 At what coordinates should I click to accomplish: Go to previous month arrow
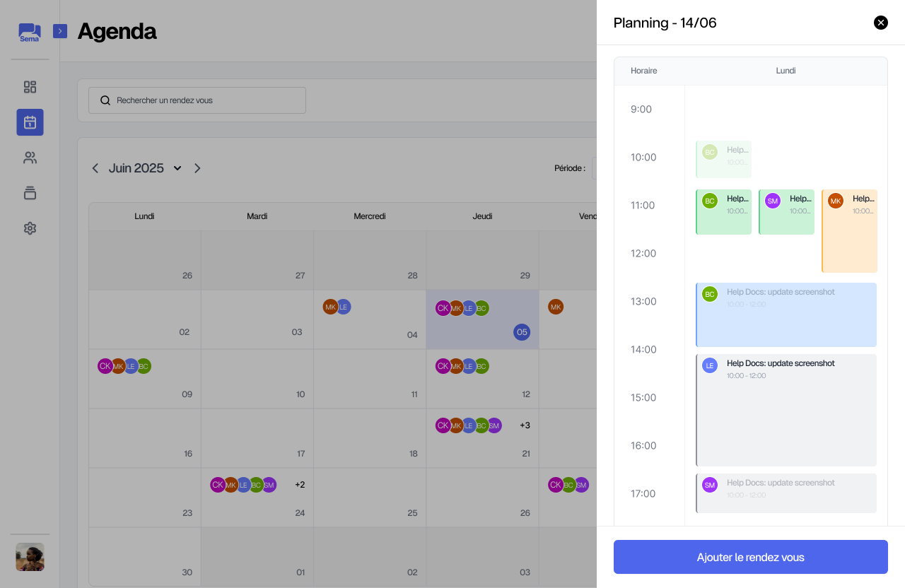click(95, 168)
